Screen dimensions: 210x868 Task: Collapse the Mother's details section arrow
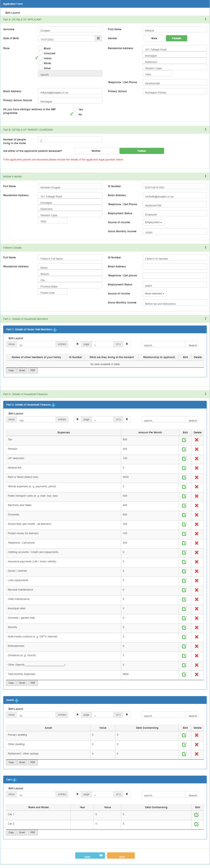coord(205,176)
